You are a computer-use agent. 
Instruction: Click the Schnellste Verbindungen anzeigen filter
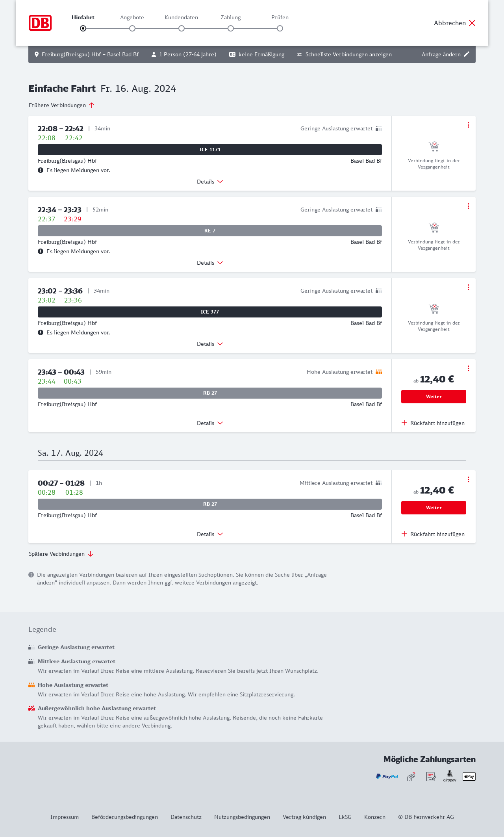pos(345,54)
